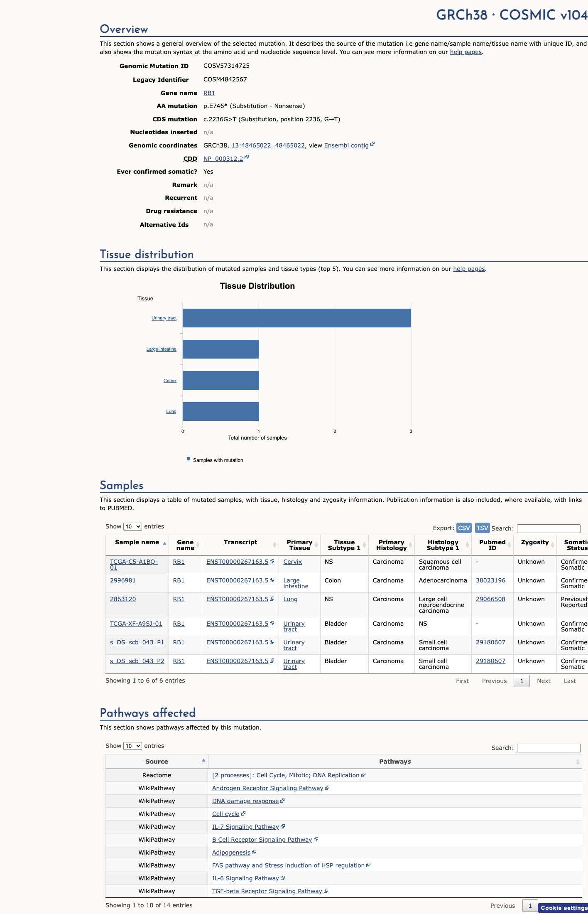Open help pages link in Overview section
The height and width of the screenshot is (914, 588).
466,52
